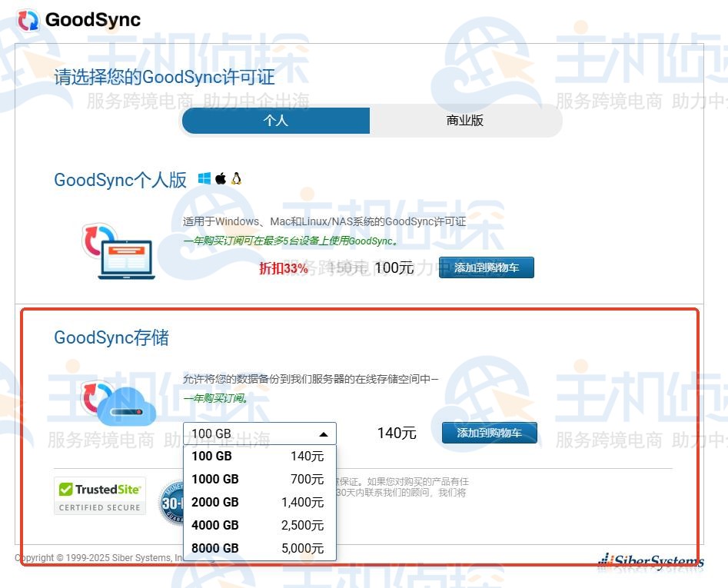Click the Linux penguin icon
The height and width of the screenshot is (588, 728).
click(236, 178)
